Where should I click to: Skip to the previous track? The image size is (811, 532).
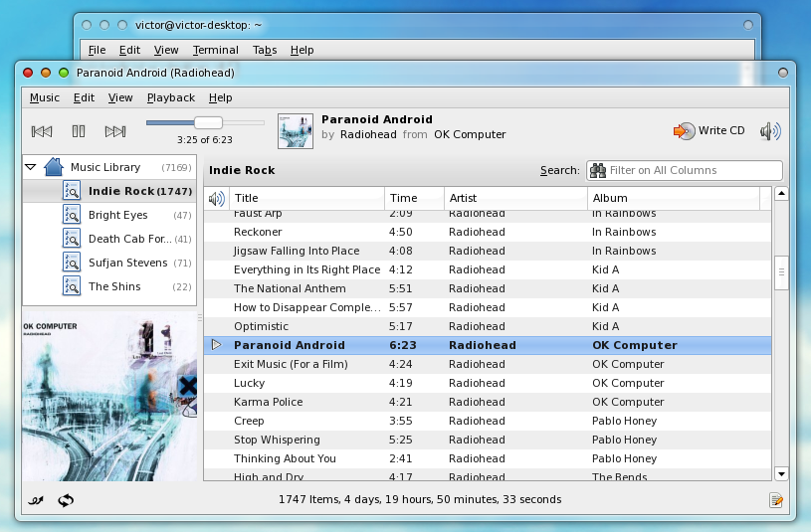point(42,131)
